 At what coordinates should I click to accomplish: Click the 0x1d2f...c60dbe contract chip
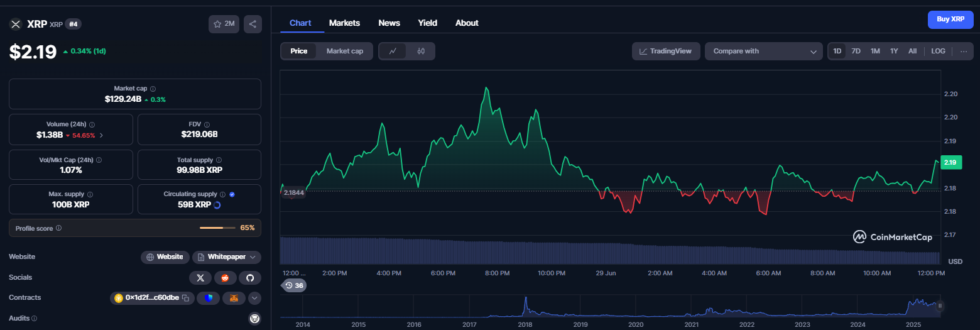pyautogui.click(x=152, y=298)
